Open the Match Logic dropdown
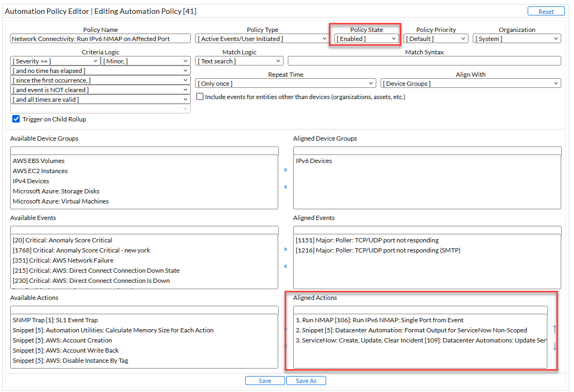This screenshot has height=392, width=574. (x=239, y=61)
